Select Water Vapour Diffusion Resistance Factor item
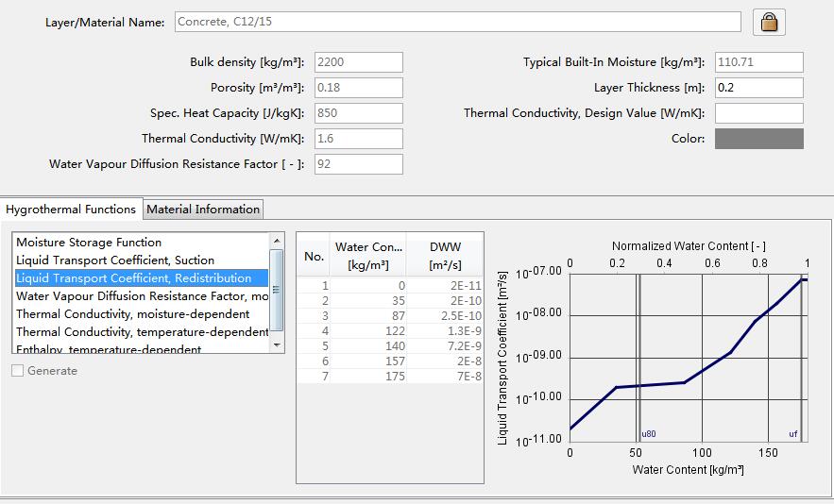The width and height of the screenshot is (834, 504). [x=141, y=296]
